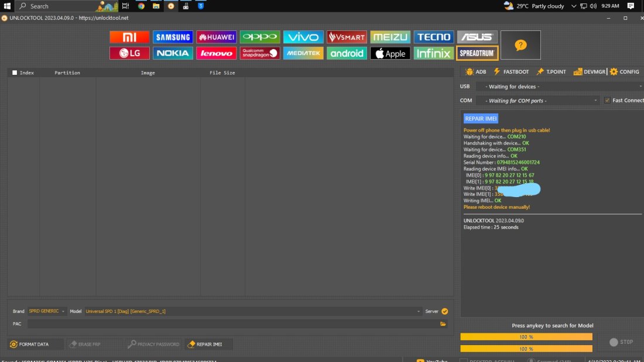This screenshot has height=362, width=644.
Task: Select the ASUS brand icon
Action: (477, 37)
